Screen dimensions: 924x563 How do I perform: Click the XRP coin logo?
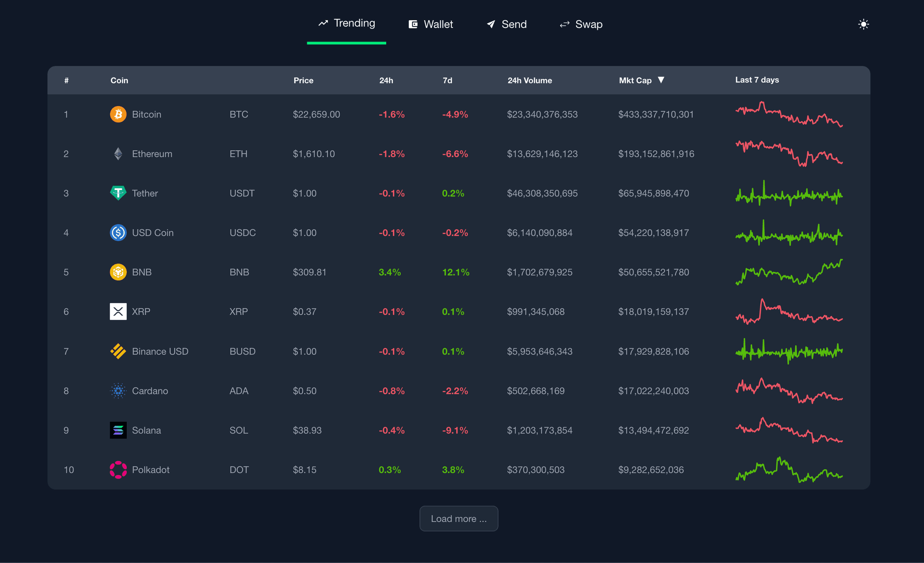(118, 312)
